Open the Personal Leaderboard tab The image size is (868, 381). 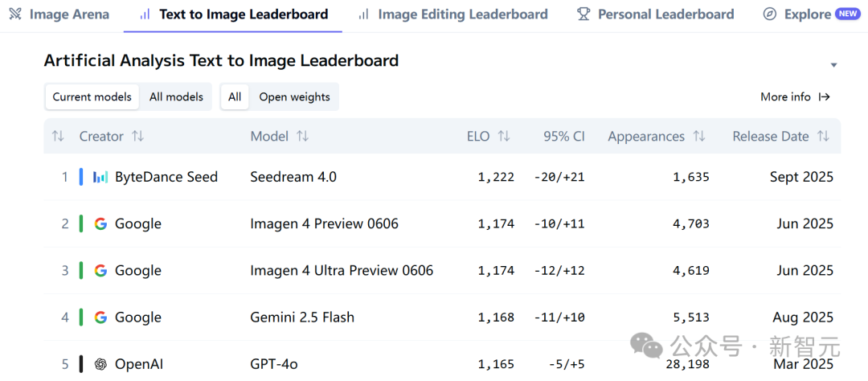pyautogui.click(x=656, y=14)
